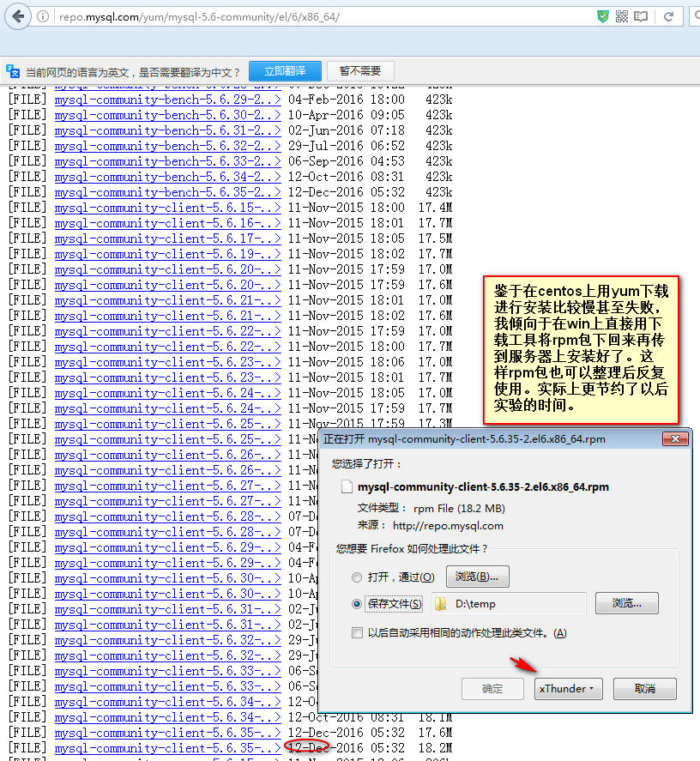Screen dimensions: 700x761
Task: Open the 18:06 mysql-community-client-5.6.23 link
Action: [x=167, y=362]
